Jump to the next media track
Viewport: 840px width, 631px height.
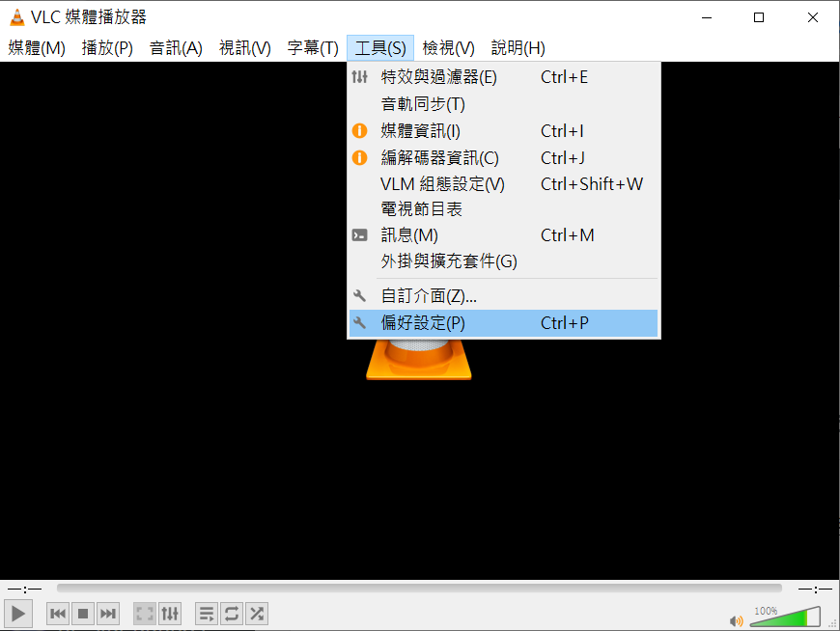point(108,614)
